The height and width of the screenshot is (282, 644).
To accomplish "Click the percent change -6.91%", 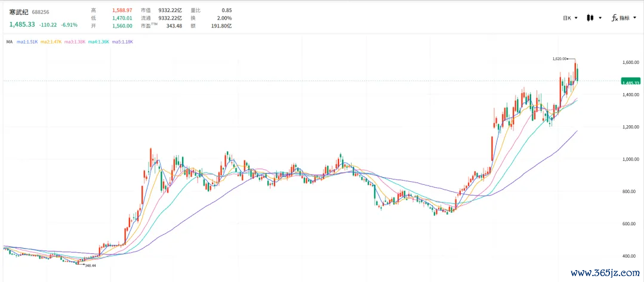I will 69,25.
